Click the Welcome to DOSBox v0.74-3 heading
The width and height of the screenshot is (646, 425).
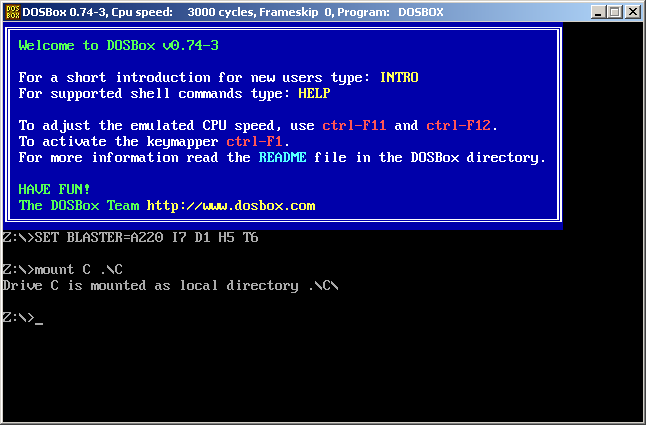119,45
